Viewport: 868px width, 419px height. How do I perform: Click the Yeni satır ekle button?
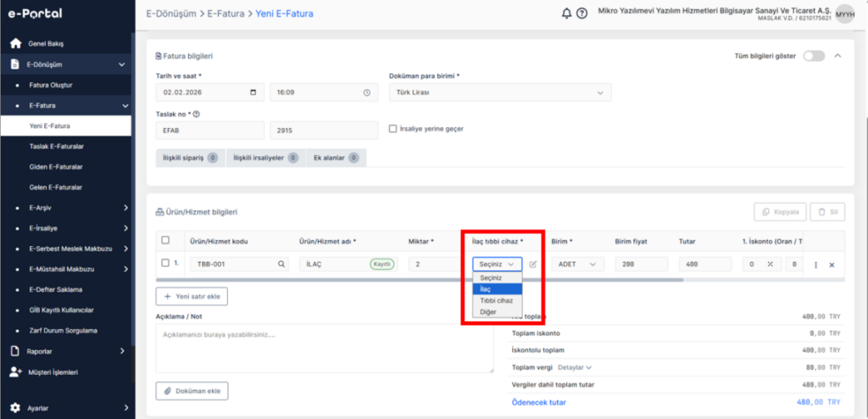192,297
